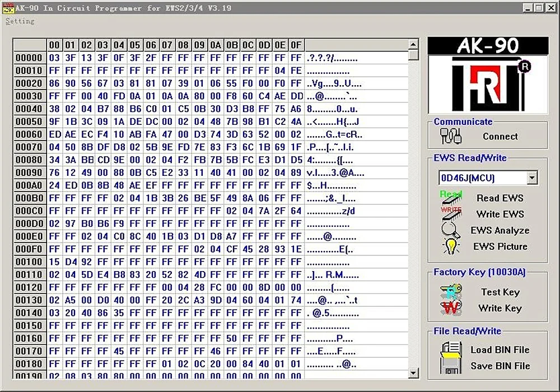The width and height of the screenshot is (560, 392).
Task: Click the AK-90 title bar app icon
Action: pos(8,8)
